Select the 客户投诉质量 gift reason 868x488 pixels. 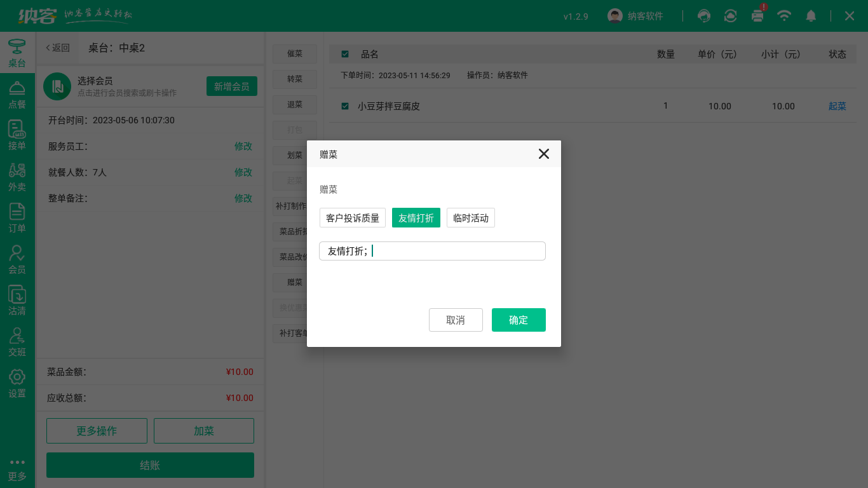click(x=353, y=217)
